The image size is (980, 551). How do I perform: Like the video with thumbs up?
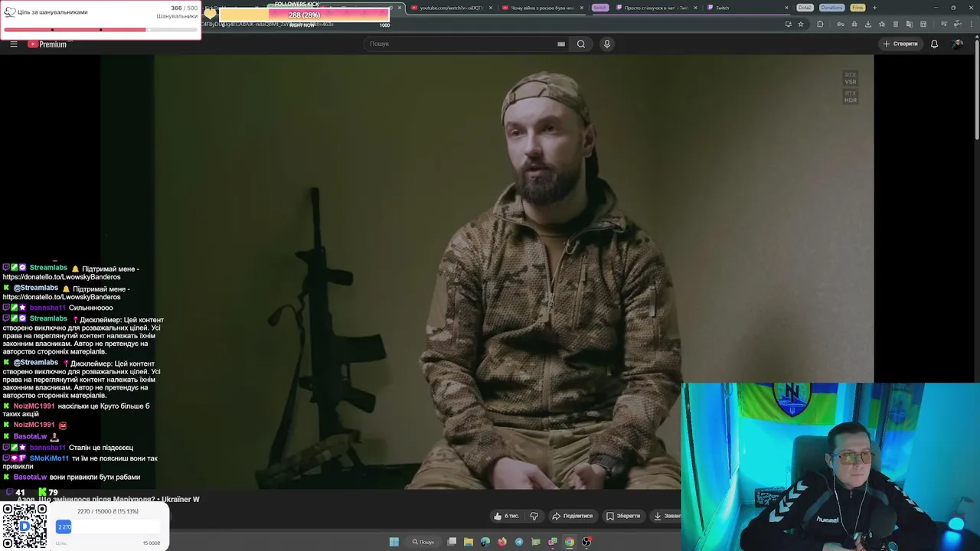[x=506, y=516]
